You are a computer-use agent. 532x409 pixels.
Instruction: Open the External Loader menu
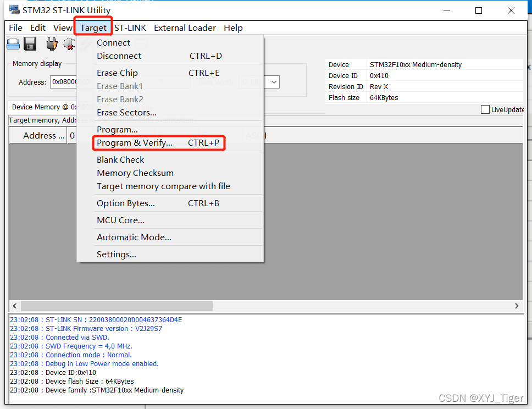pyautogui.click(x=185, y=28)
